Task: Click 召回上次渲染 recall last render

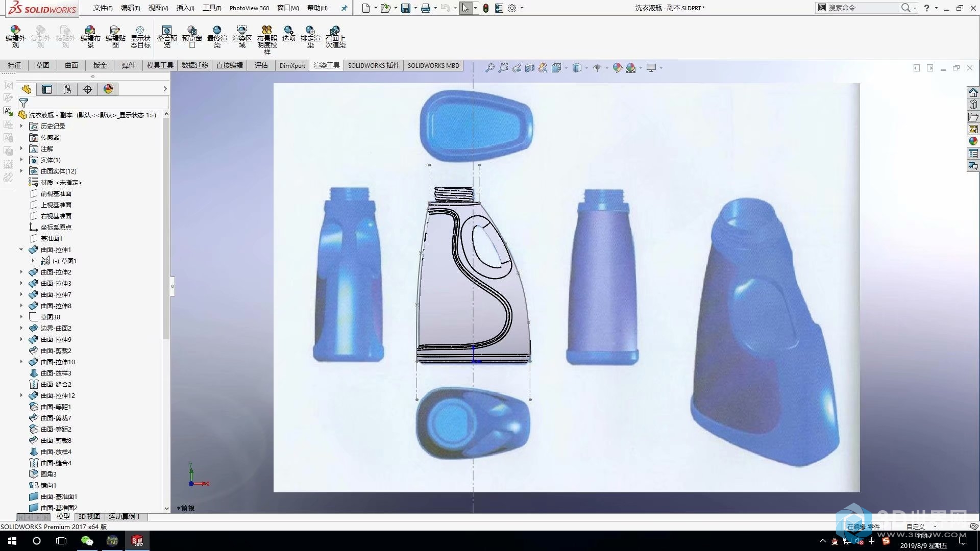Action: click(x=335, y=37)
